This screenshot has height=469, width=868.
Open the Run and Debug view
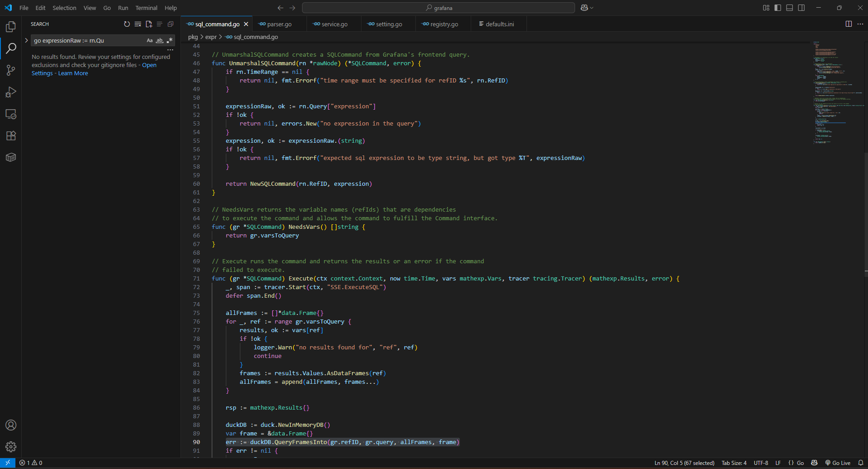[11, 92]
